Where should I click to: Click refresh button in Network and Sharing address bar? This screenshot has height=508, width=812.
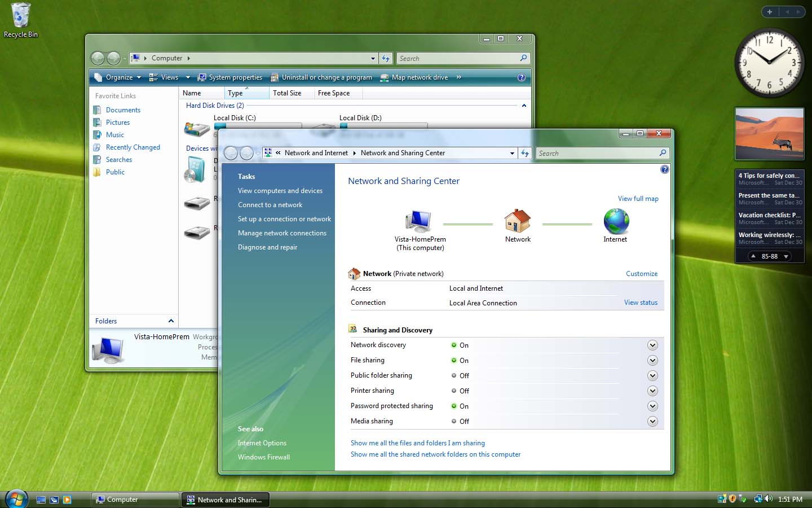pyautogui.click(x=525, y=153)
